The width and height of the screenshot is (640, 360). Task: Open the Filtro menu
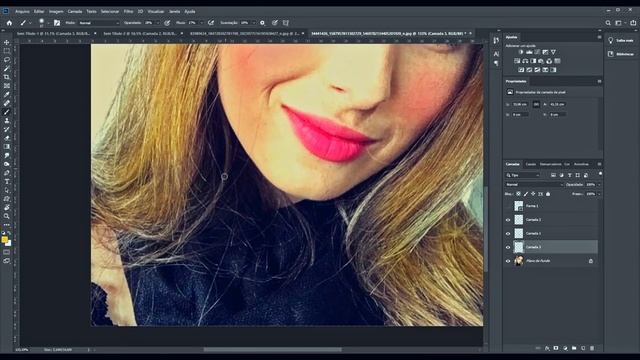pyautogui.click(x=128, y=11)
